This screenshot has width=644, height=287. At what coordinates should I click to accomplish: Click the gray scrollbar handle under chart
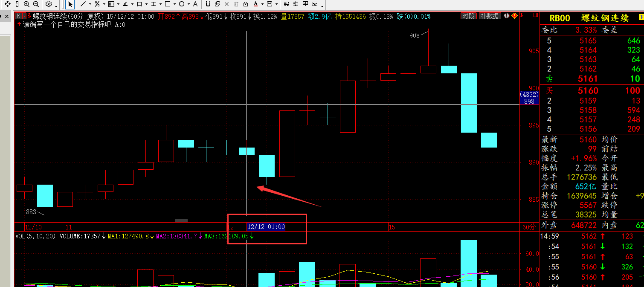(x=181, y=220)
